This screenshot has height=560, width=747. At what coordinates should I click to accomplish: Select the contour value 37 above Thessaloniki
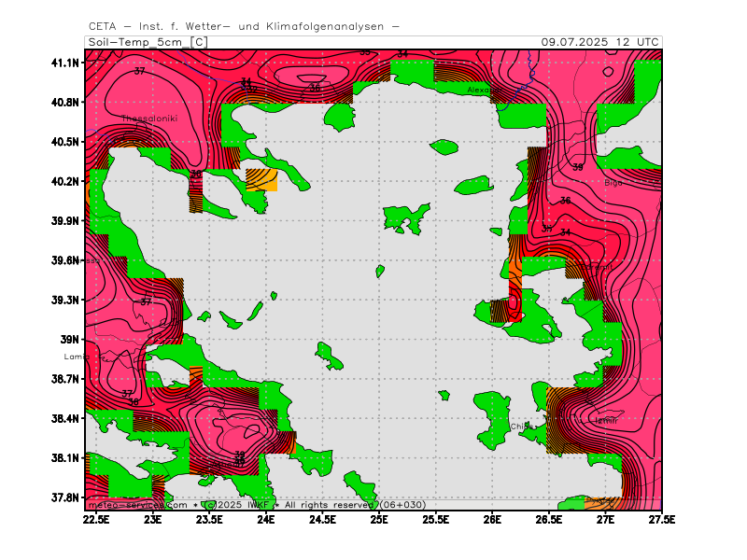139,72
